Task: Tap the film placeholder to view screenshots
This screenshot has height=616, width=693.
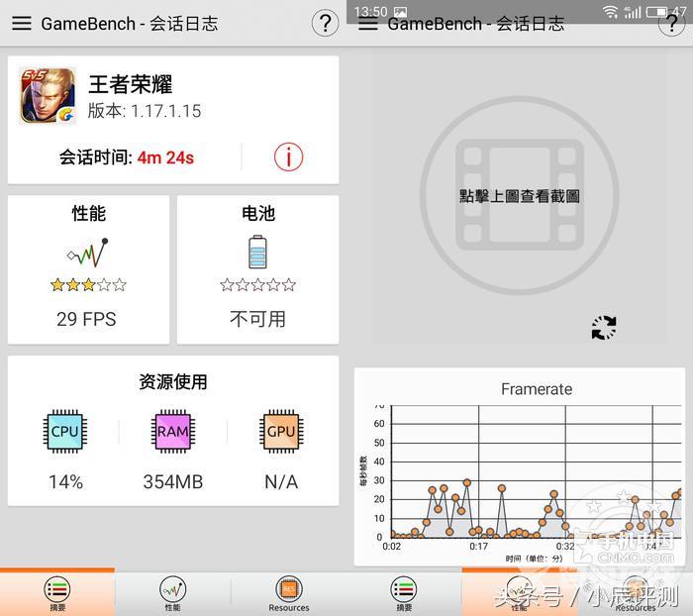Action: pyautogui.click(x=519, y=196)
